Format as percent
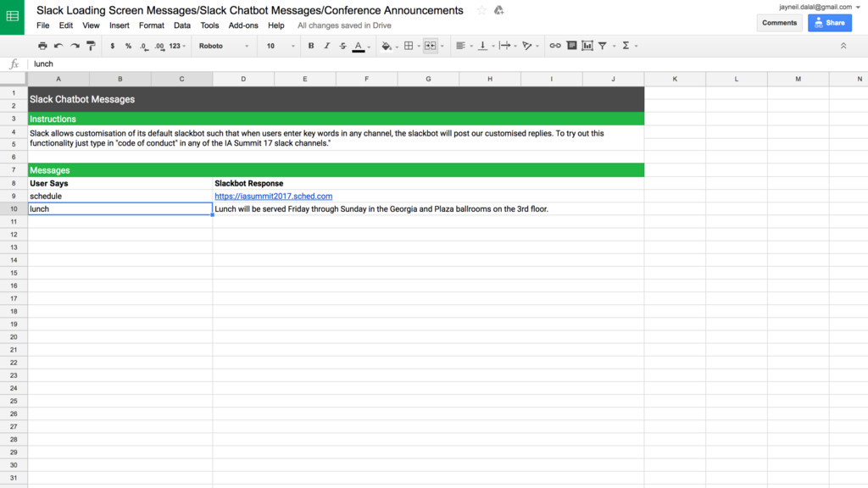Viewport: 868px width, 488px height. 129,46
